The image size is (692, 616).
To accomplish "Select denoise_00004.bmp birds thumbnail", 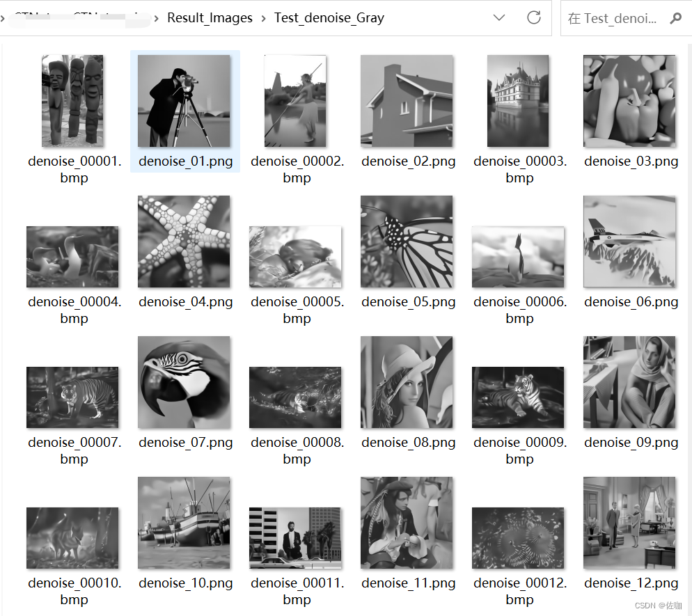I will click(x=72, y=257).
